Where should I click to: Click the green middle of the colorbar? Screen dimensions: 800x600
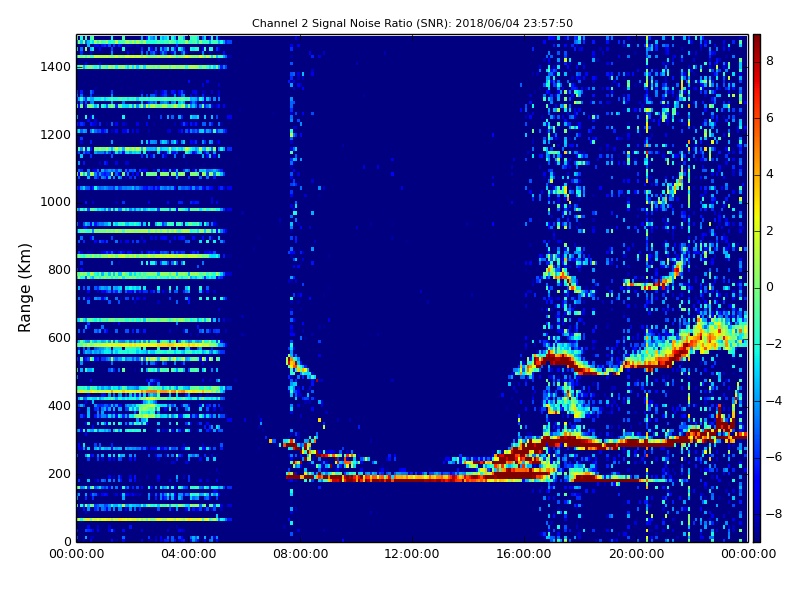point(757,288)
